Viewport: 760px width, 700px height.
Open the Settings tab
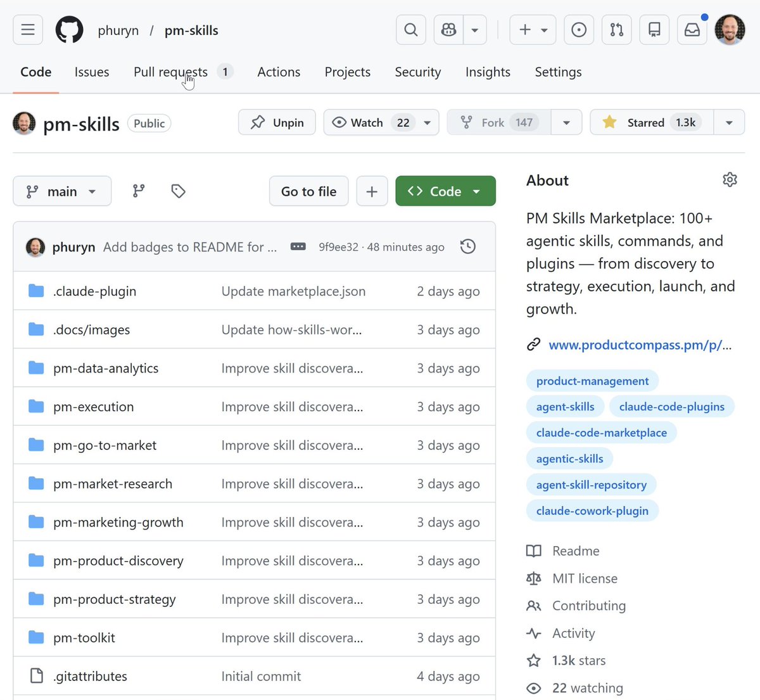coord(558,72)
